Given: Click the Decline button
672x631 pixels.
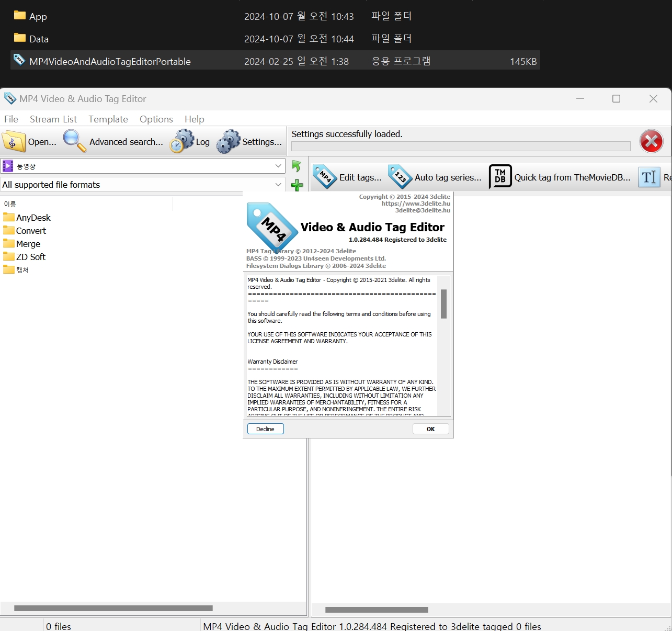Looking at the screenshot, I should click(266, 429).
